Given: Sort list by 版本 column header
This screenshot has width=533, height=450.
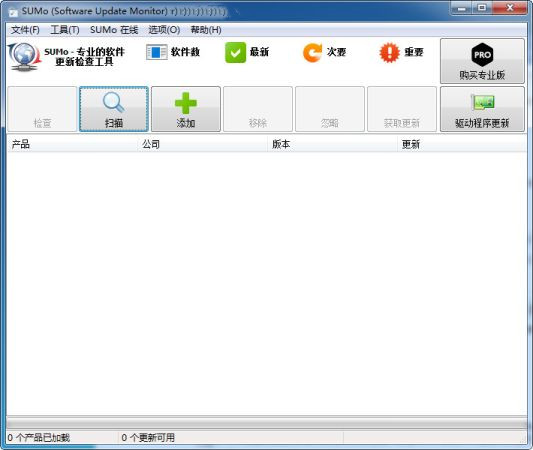Looking at the screenshot, I should point(332,144).
